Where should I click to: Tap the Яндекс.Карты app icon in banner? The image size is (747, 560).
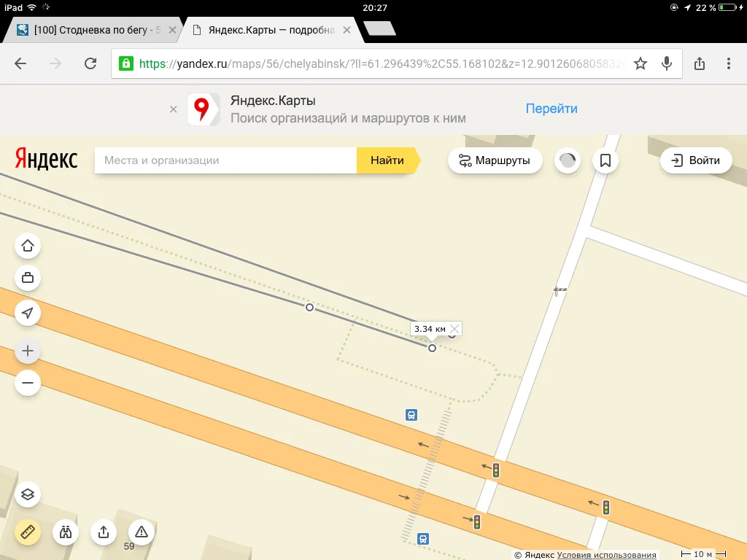(204, 109)
